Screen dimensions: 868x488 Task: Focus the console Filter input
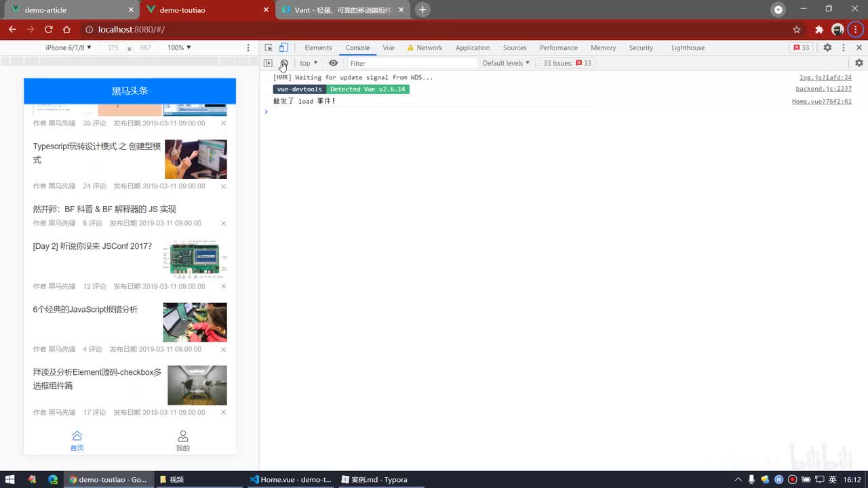(x=412, y=63)
